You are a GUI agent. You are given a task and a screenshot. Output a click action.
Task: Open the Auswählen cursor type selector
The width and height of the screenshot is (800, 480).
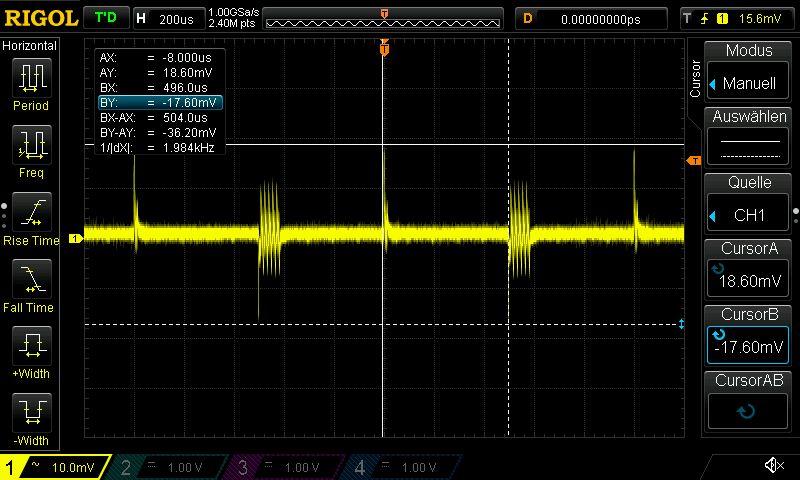pos(749,138)
